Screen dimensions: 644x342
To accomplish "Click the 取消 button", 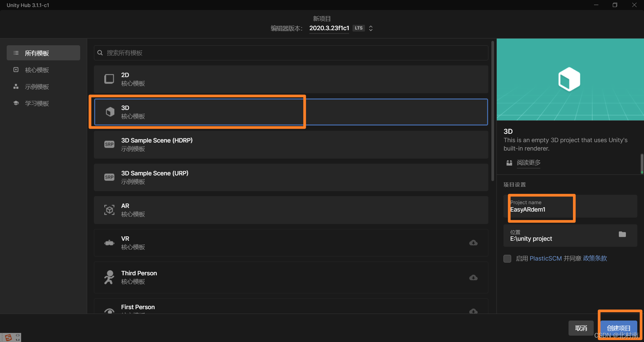I will 581,328.
